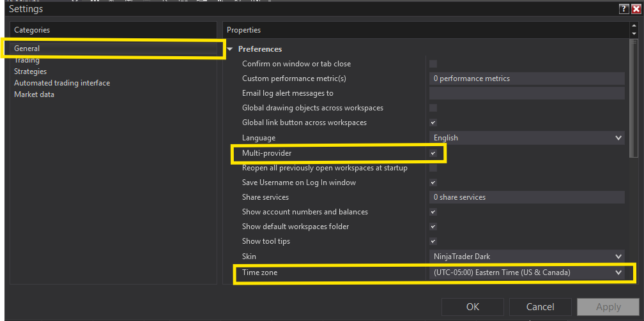The width and height of the screenshot is (644, 321).
Task: Click the OK button
Action: tap(472, 307)
